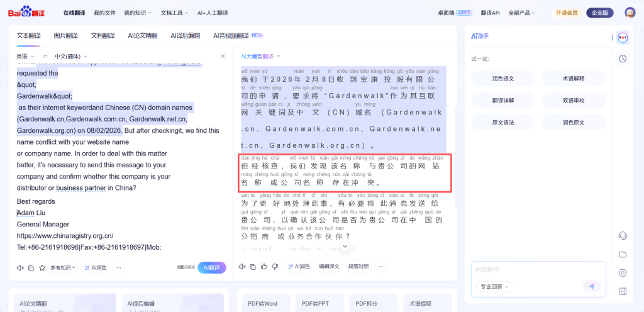This screenshot has width=644, height=312.
Task: Click AI润色 under translated text
Action: tap(299, 267)
